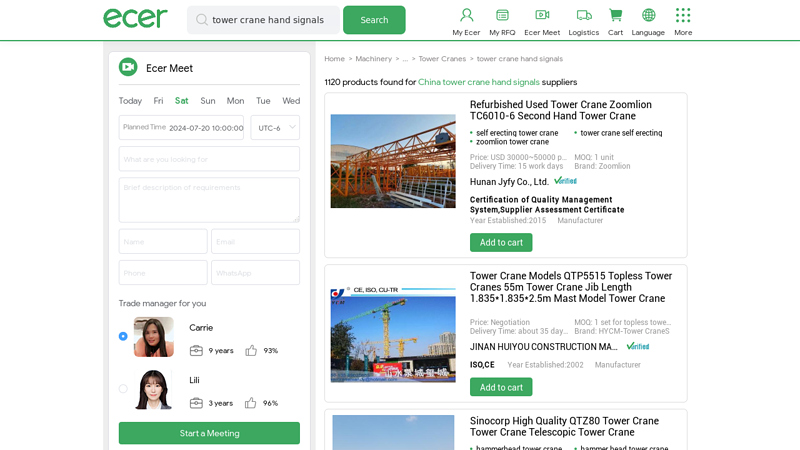
Task: Click tower crane hand signals breadcrumb
Action: tap(519, 59)
